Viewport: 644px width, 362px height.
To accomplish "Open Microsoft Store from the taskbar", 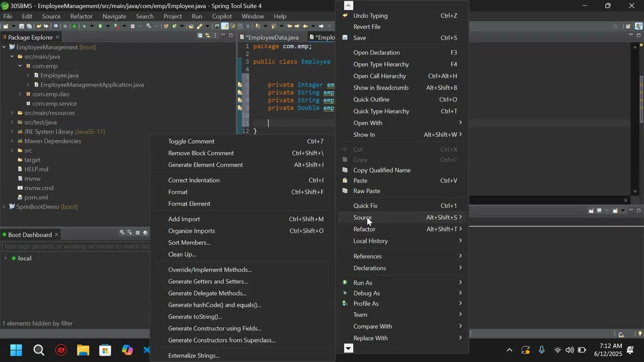I will pos(105,350).
